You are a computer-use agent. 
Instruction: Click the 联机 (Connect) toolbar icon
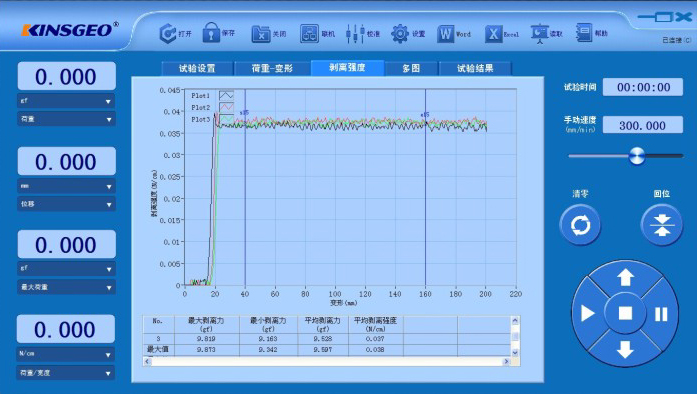click(x=309, y=33)
